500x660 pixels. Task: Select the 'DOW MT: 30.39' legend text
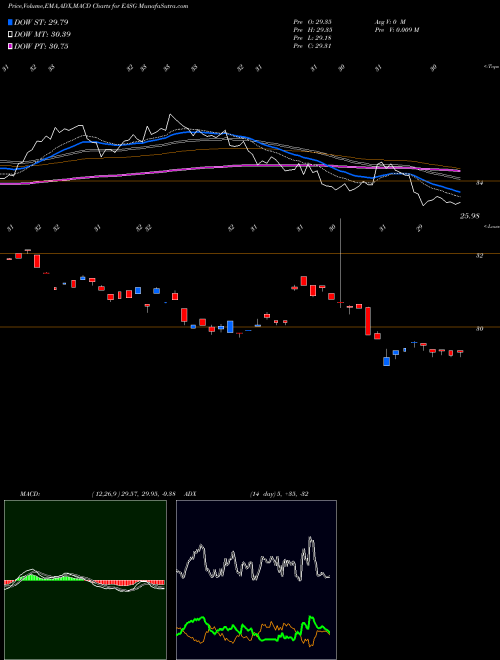43,35
